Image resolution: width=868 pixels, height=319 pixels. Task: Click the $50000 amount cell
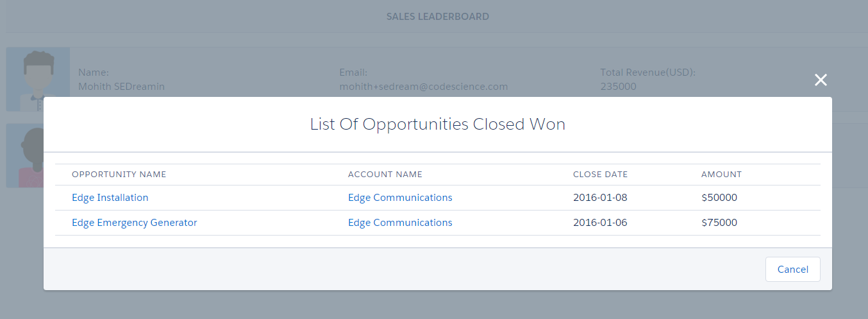pos(719,198)
